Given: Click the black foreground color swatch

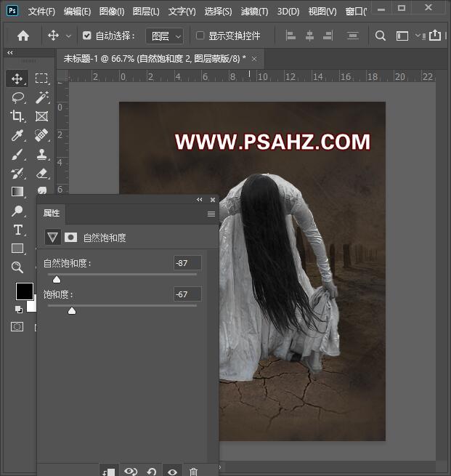Looking at the screenshot, I should pyautogui.click(x=24, y=291).
